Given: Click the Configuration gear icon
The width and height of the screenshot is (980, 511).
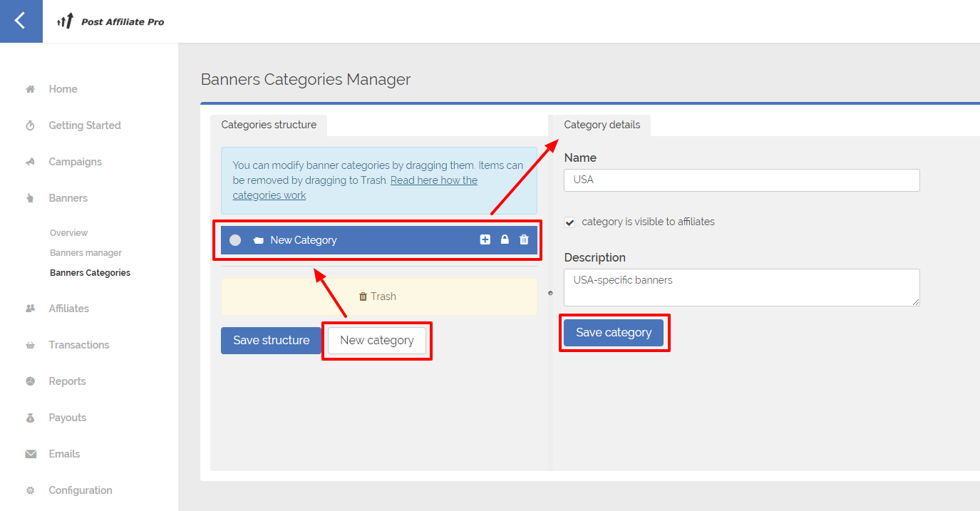Looking at the screenshot, I should (x=30, y=490).
